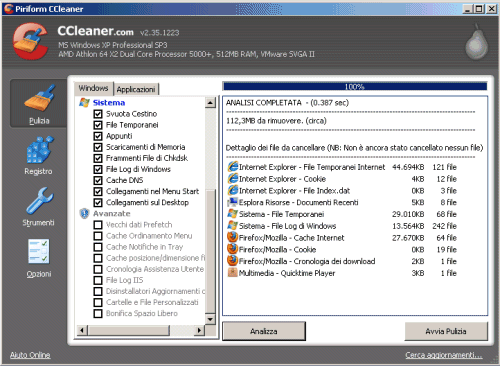Enable Disinstallatori Aggiornamenti checkbox
The height and width of the screenshot is (366, 500).
point(98,291)
